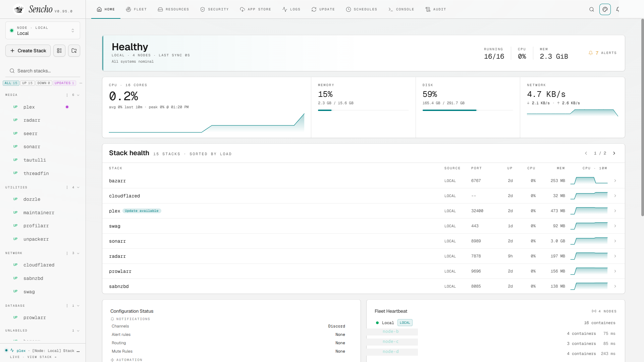This screenshot has width=644, height=362.
Task: Go to previous Stack health page arrow
Action: 586,153
